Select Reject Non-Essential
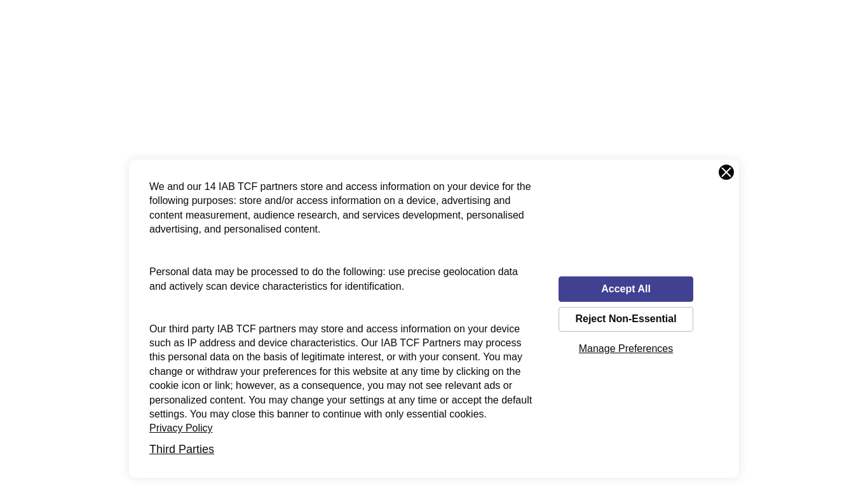Screen dimensions: 868x488 coord(626,319)
